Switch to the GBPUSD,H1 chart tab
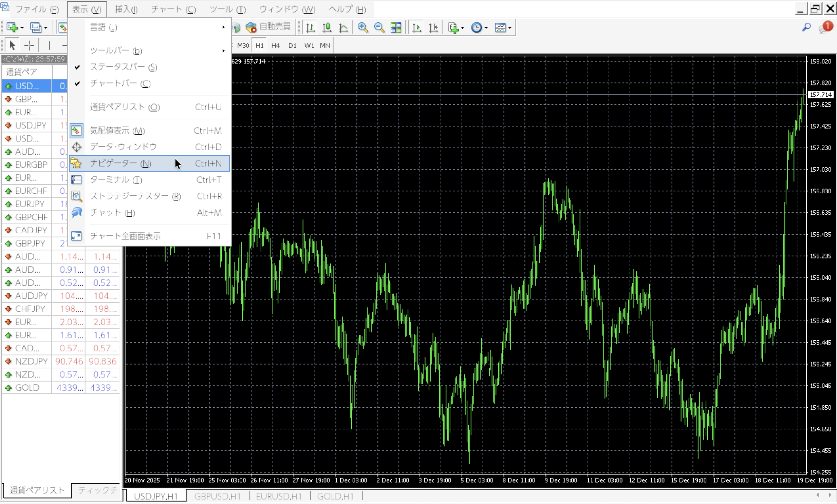837x504 pixels. point(218,496)
